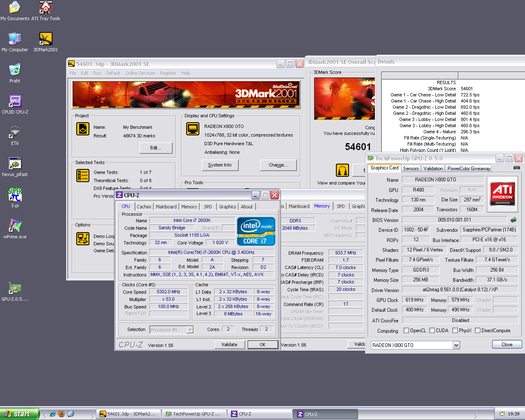The height and width of the screenshot is (420, 525).
Task: Switch to the Mainboard tab in front CPU-Z
Action: [x=166, y=207]
